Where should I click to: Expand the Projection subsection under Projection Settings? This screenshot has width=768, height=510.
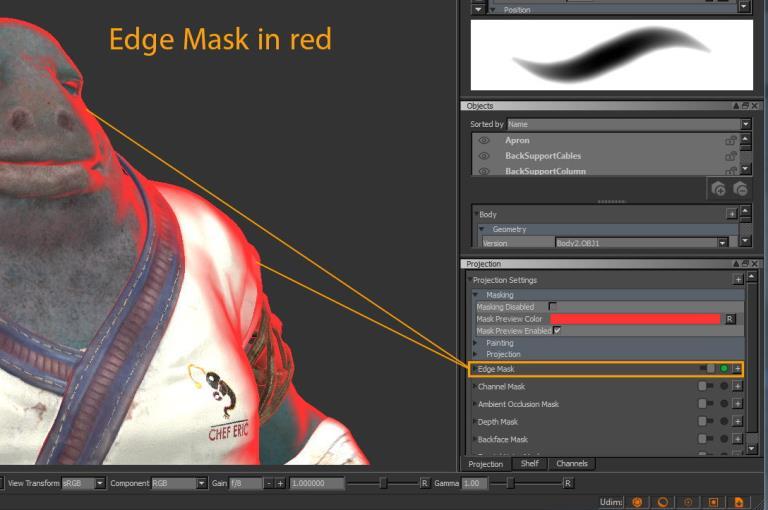(x=476, y=354)
